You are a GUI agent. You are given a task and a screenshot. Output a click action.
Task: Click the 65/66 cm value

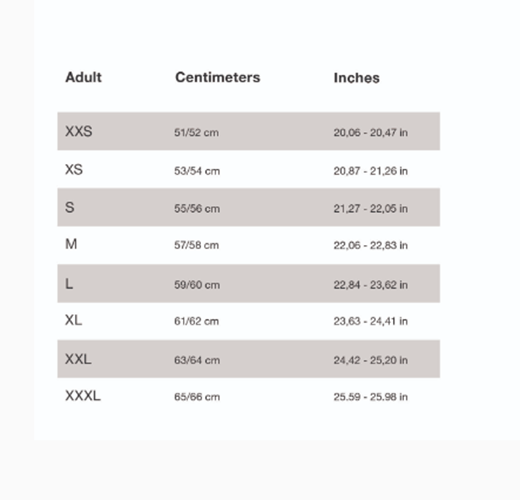pyautogui.click(x=197, y=397)
